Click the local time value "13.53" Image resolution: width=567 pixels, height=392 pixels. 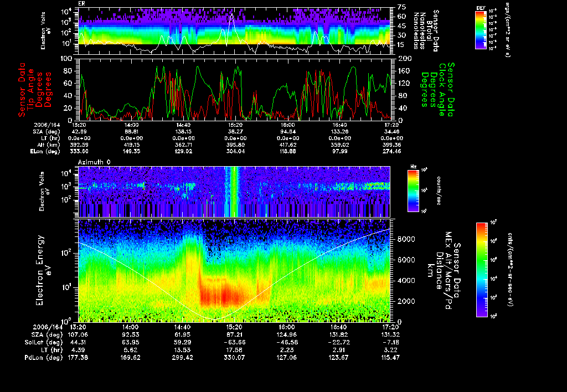click(182, 350)
